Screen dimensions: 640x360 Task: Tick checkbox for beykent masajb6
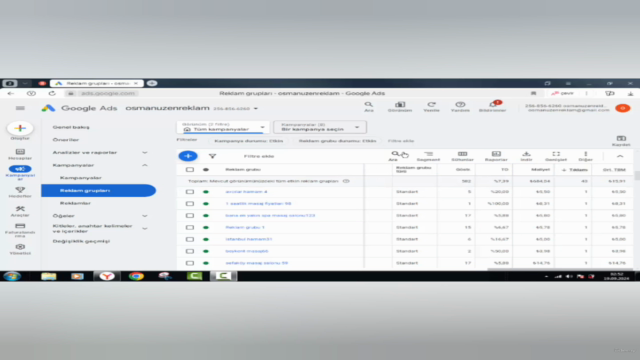[190, 251]
